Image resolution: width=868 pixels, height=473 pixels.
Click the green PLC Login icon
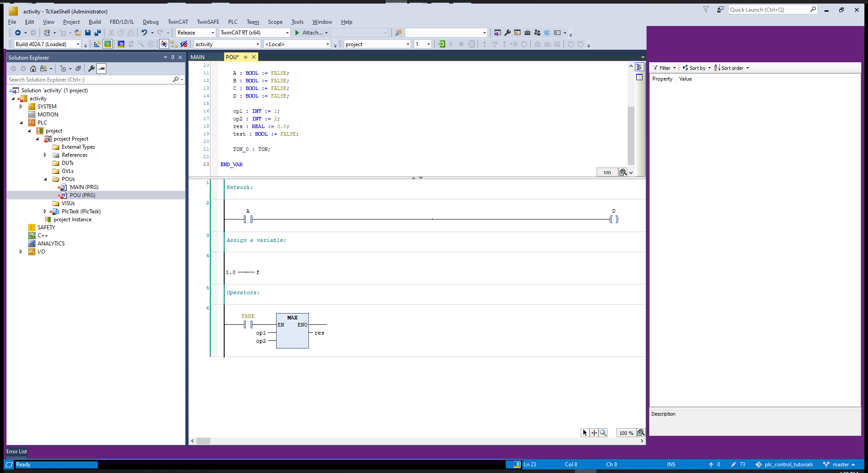pyautogui.click(x=442, y=44)
